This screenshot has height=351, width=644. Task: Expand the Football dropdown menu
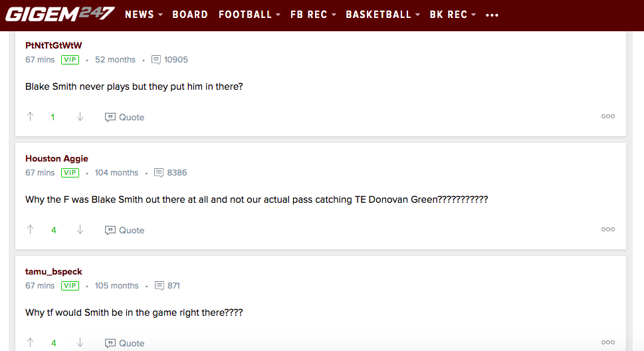point(249,15)
